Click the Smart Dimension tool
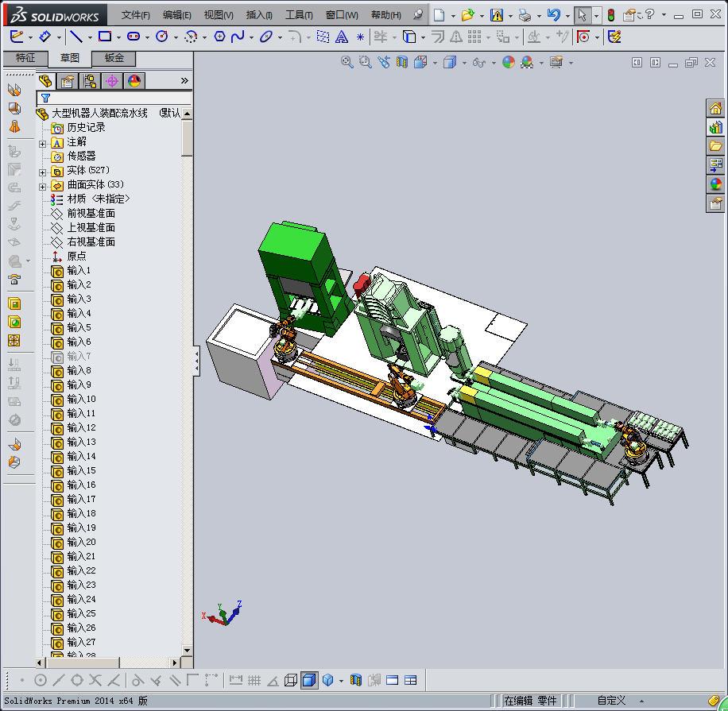Viewport: 728px width, 711px height. [x=45, y=37]
